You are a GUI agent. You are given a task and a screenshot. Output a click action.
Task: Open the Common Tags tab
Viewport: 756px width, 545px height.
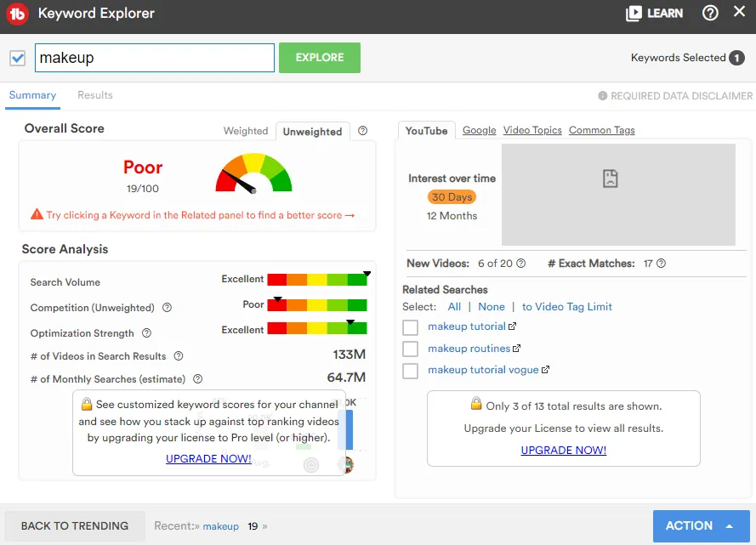click(x=602, y=130)
